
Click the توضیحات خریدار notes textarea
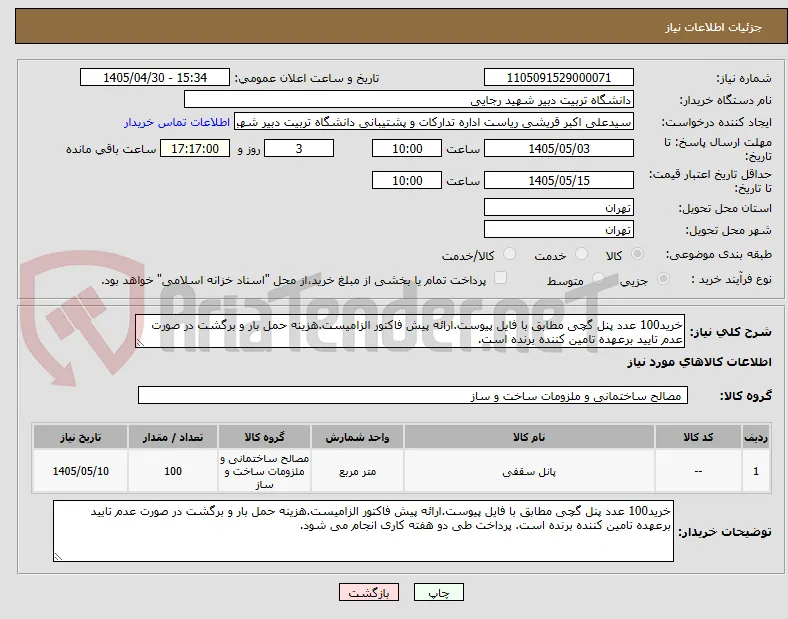coord(363,531)
